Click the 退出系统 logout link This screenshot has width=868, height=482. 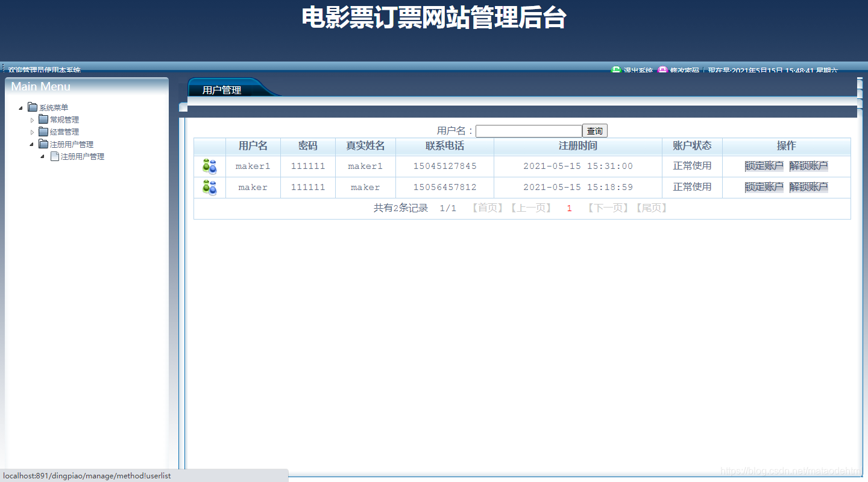coord(638,70)
